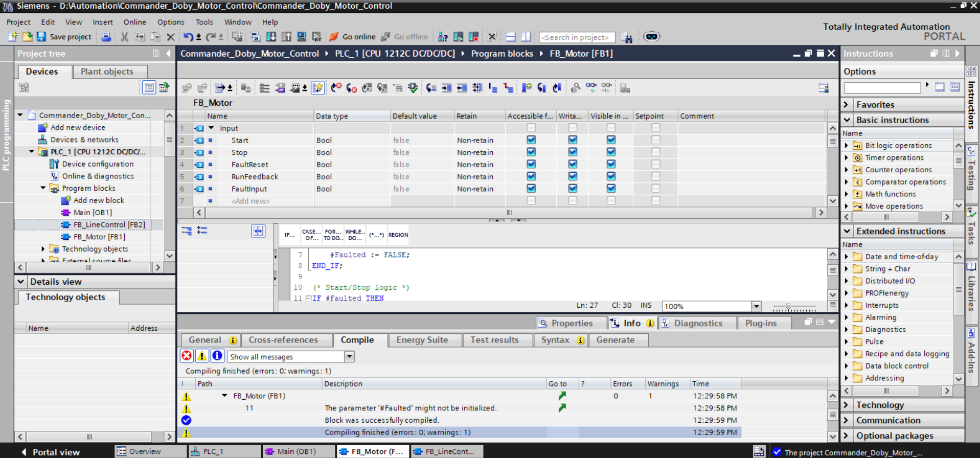
Task: Toggle Visible in HMI checkbox for FaultReset
Action: tap(611, 164)
